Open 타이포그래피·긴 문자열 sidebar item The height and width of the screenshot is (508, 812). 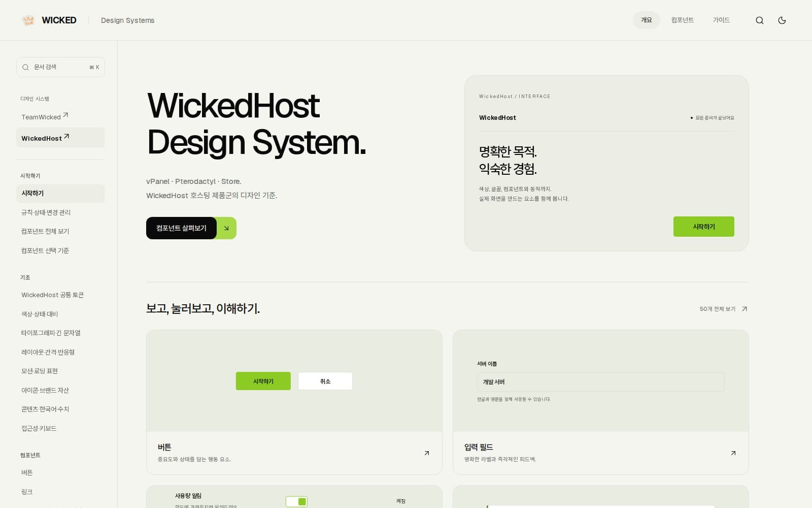60,333
